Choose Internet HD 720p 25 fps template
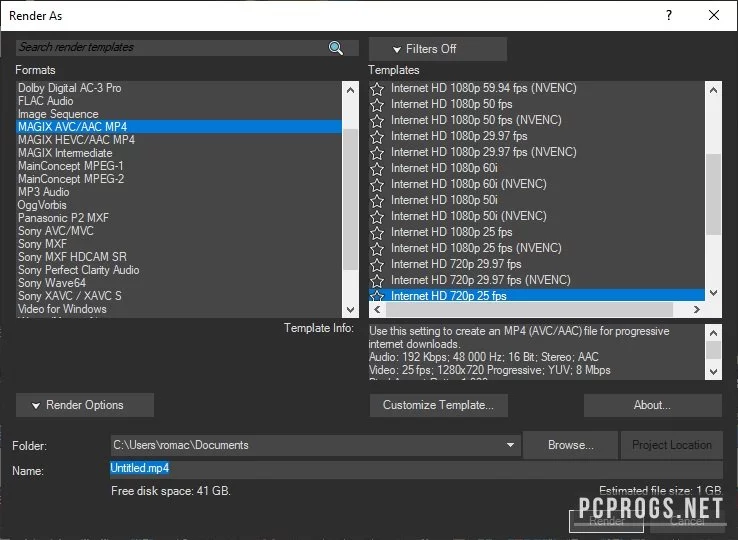 pos(537,296)
